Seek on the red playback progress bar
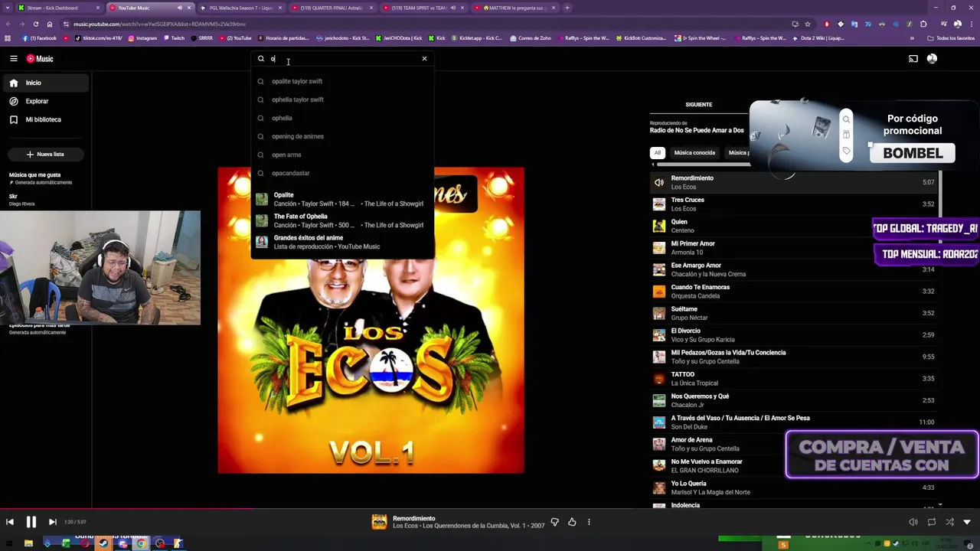 490,507
